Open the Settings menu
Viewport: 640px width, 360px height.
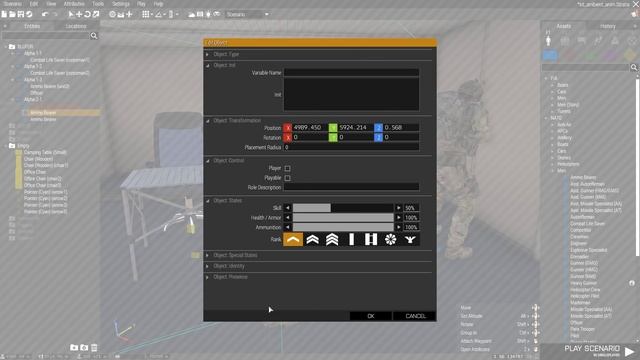click(x=121, y=4)
